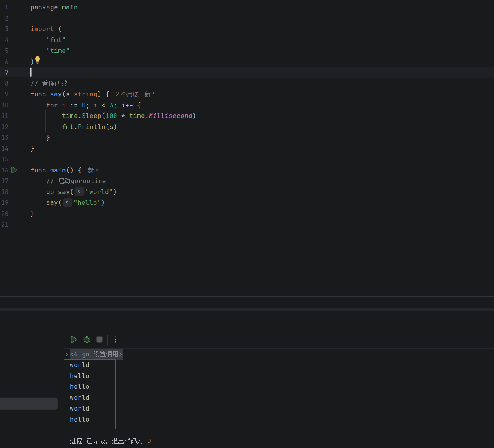Stop the process with square icon

[x=100, y=339]
